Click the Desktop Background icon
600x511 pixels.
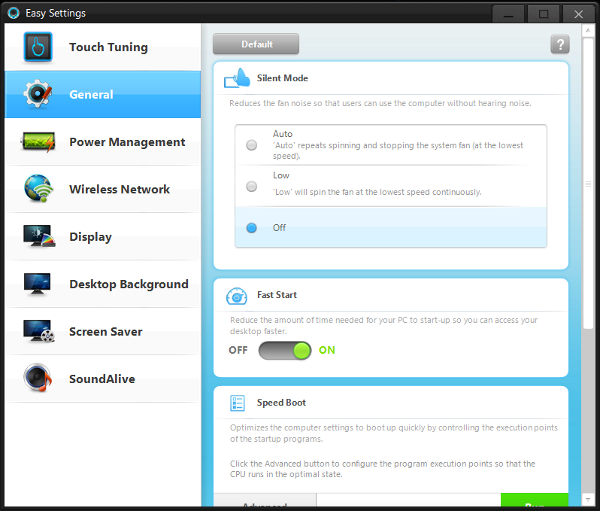[x=38, y=284]
